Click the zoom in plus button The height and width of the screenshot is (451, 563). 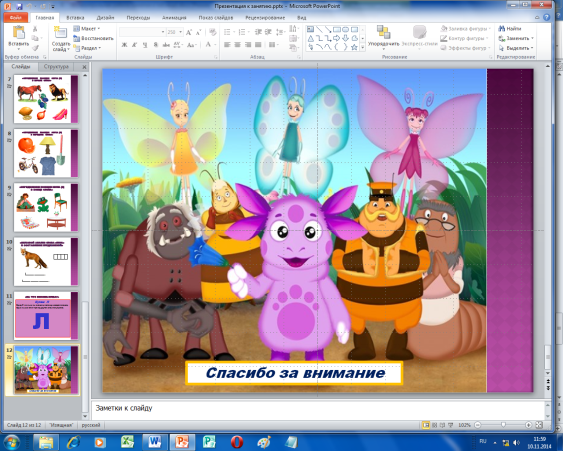click(528, 425)
